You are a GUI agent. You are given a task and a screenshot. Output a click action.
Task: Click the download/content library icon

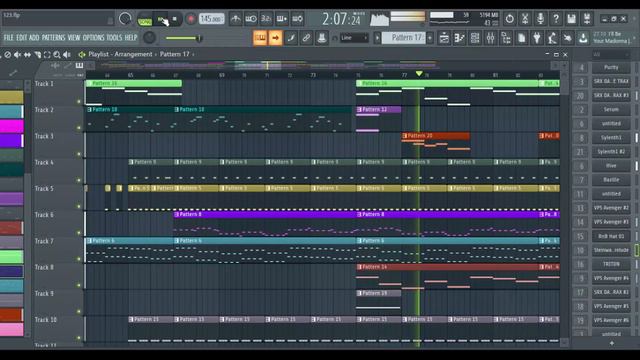pos(583,38)
